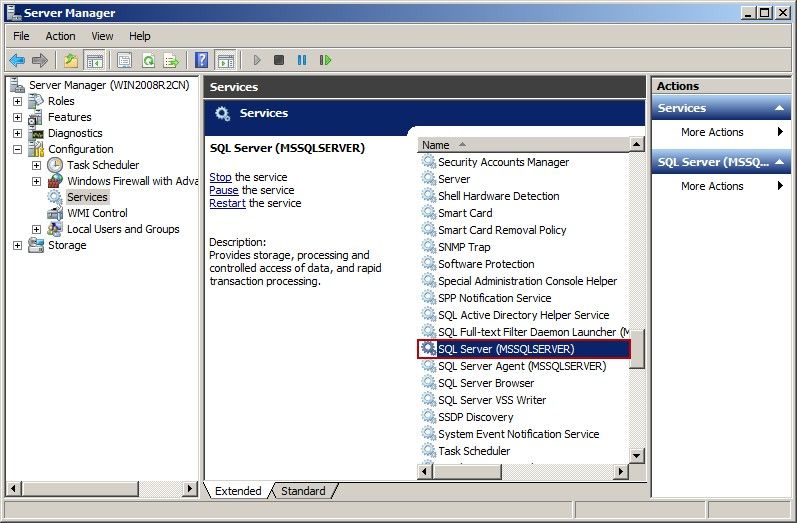Click the services list up scroll arrow

[x=636, y=144]
